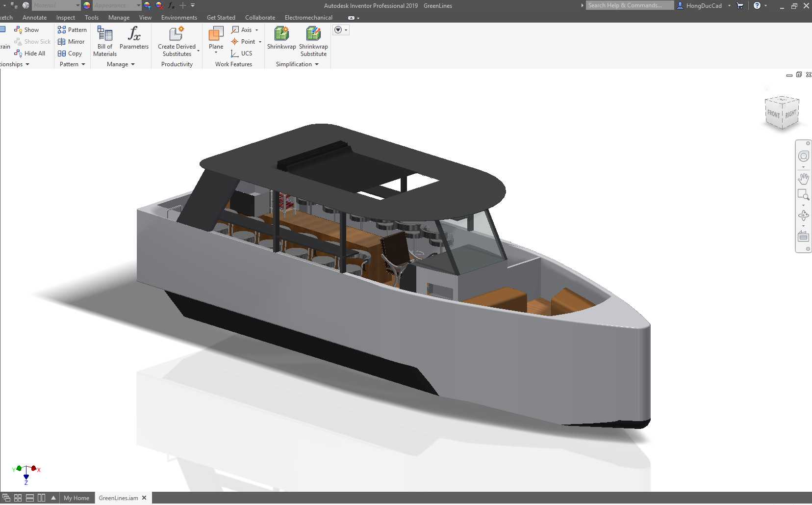Click the material sphere icon in title bar

point(26,5)
